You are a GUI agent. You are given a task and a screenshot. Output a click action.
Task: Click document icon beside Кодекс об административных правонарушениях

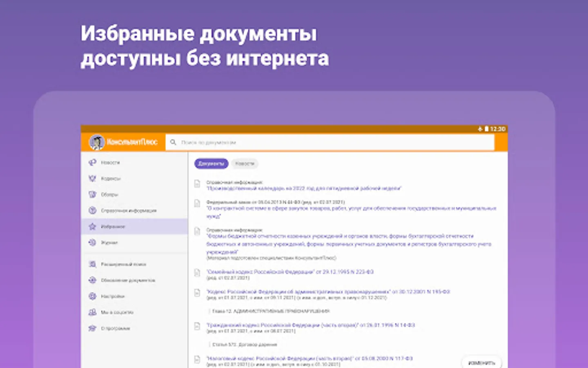point(197,293)
